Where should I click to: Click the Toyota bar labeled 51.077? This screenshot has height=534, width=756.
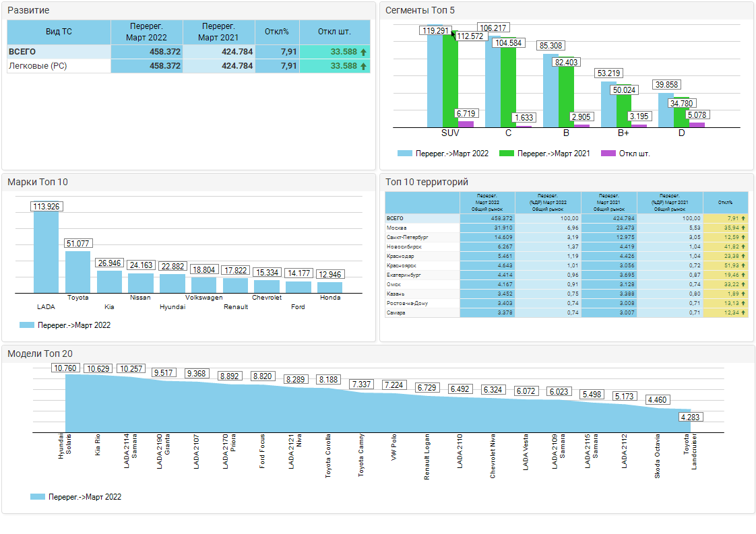(x=77, y=271)
